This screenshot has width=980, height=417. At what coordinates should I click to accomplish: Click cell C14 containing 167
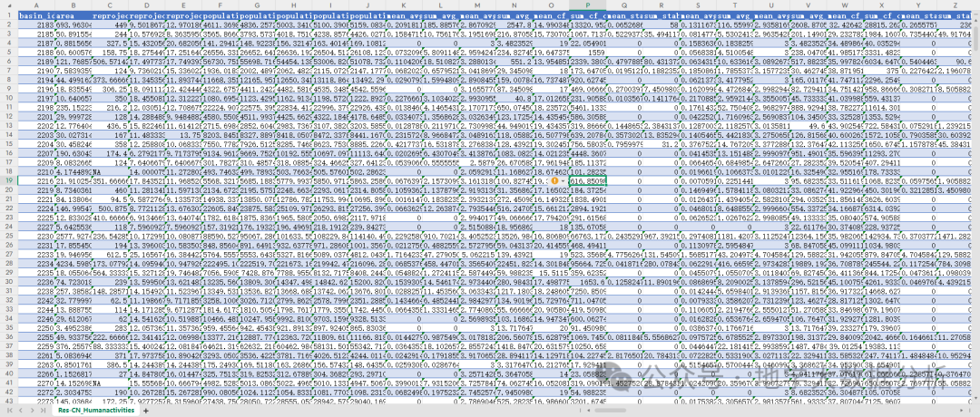tap(110, 133)
